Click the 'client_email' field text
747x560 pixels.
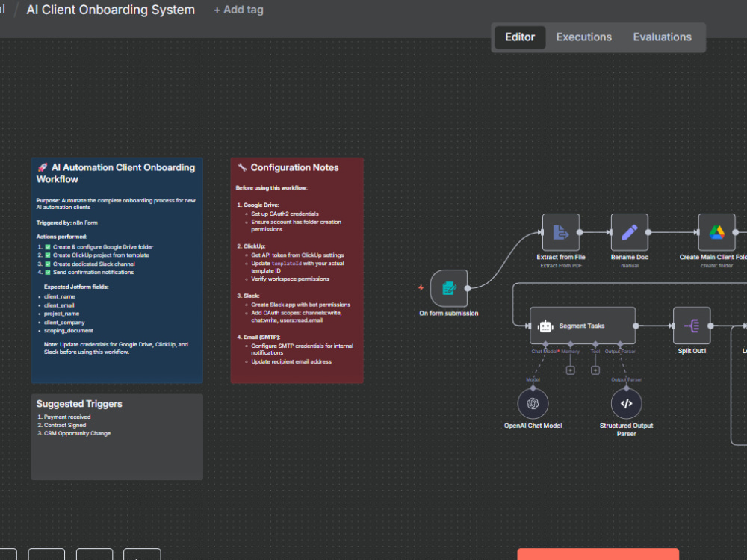[59, 305]
